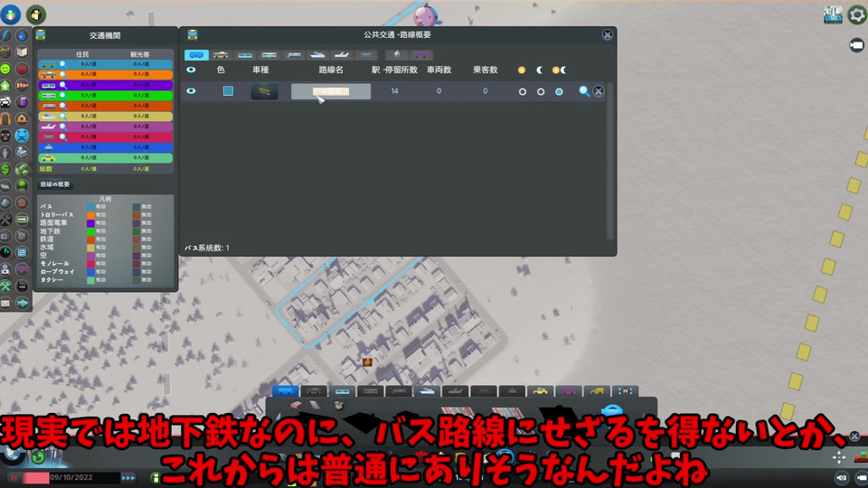Click the 総数 total row label
Viewport: 868px width, 488px height.
(x=46, y=169)
